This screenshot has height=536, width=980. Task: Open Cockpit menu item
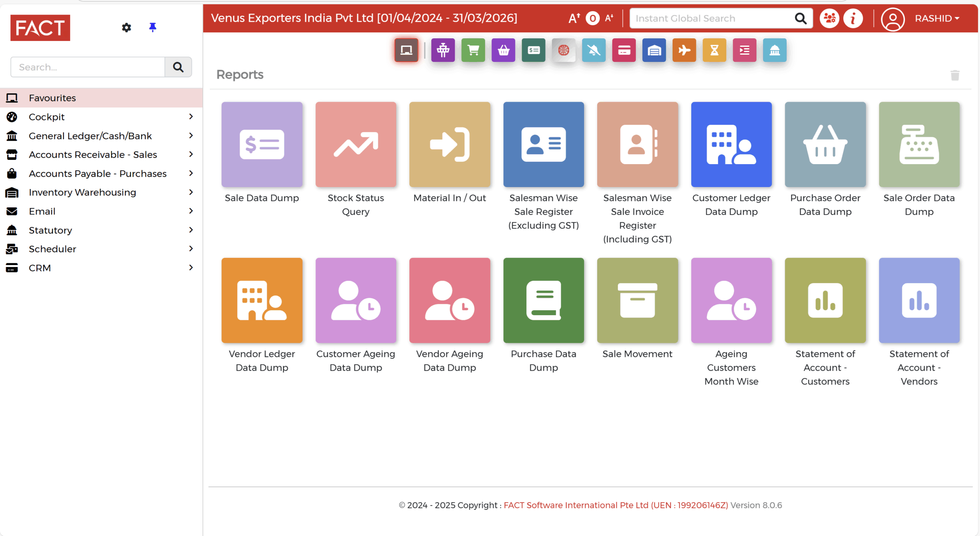point(101,117)
